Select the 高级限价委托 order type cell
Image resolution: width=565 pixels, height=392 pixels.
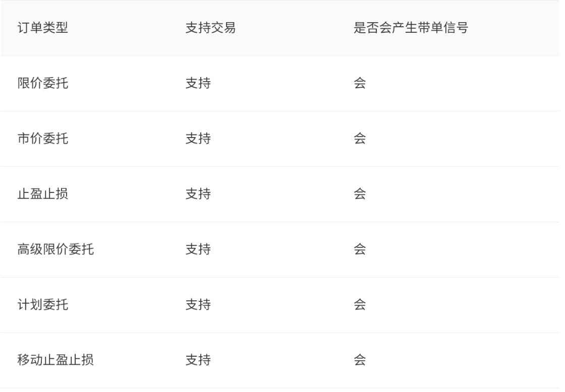(55, 250)
